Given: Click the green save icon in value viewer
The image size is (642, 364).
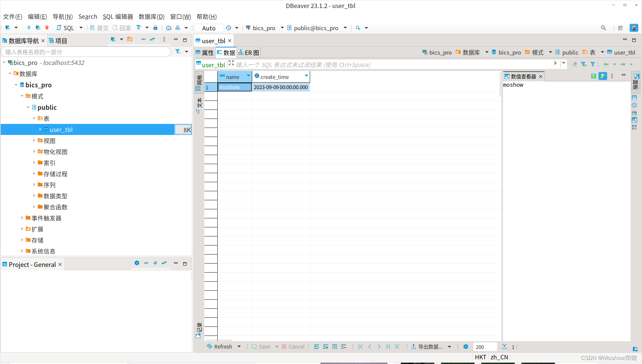Looking at the screenshot, I should pos(594,76).
